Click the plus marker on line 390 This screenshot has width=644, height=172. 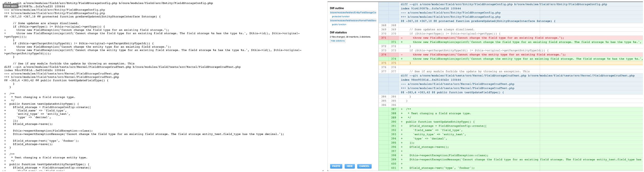(x=402, y=122)
